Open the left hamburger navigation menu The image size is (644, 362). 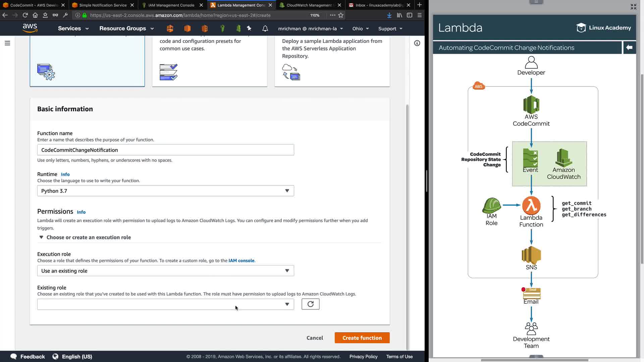(7, 43)
